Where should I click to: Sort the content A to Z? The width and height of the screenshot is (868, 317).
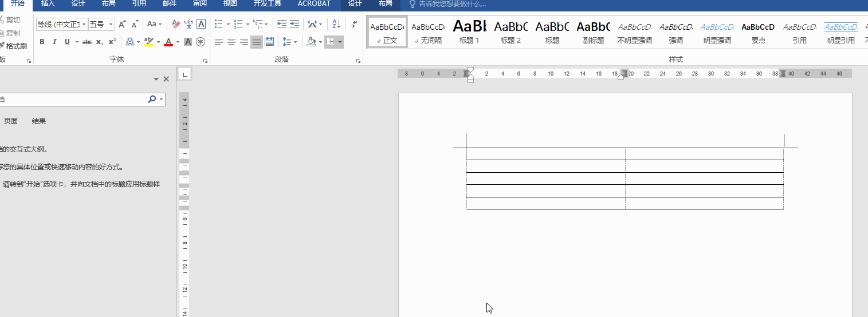(x=336, y=24)
